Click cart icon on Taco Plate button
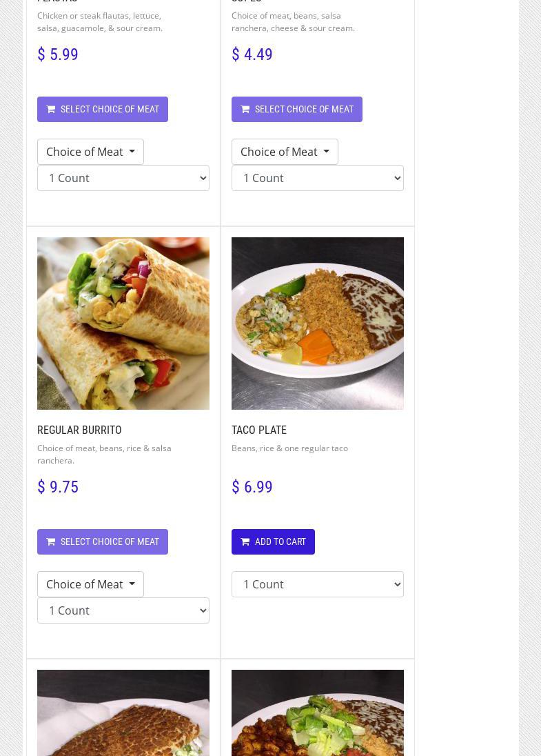The width and height of the screenshot is (541, 756). click(x=245, y=541)
